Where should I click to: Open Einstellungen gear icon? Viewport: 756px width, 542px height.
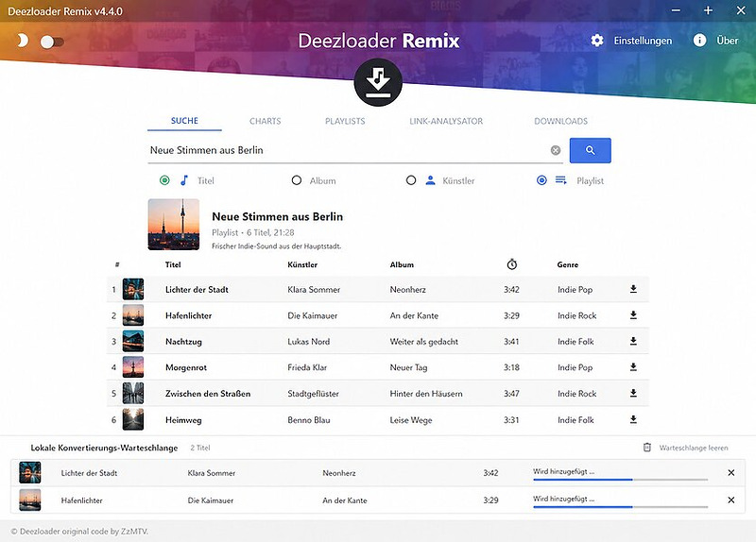click(x=597, y=41)
